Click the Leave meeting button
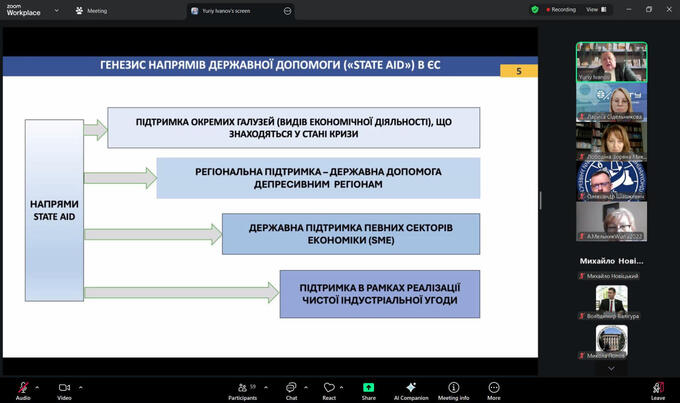The height and width of the screenshot is (403, 680). point(658,388)
